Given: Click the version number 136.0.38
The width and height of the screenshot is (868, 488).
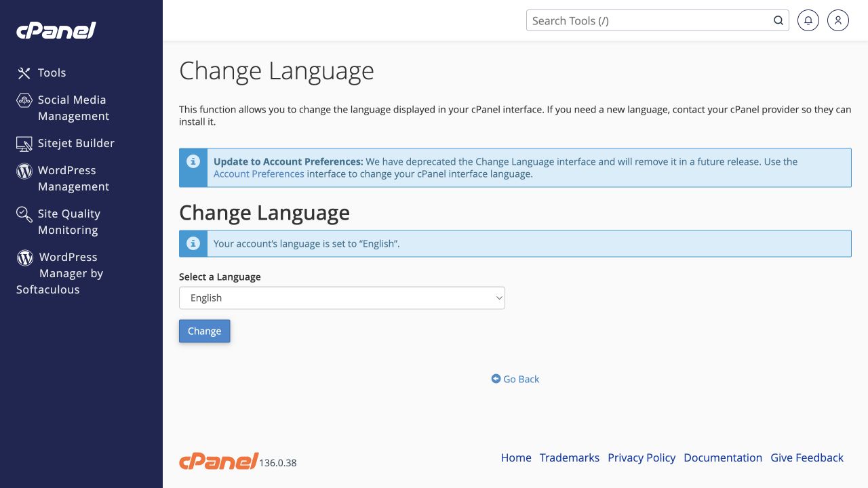Looking at the screenshot, I should tap(278, 463).
